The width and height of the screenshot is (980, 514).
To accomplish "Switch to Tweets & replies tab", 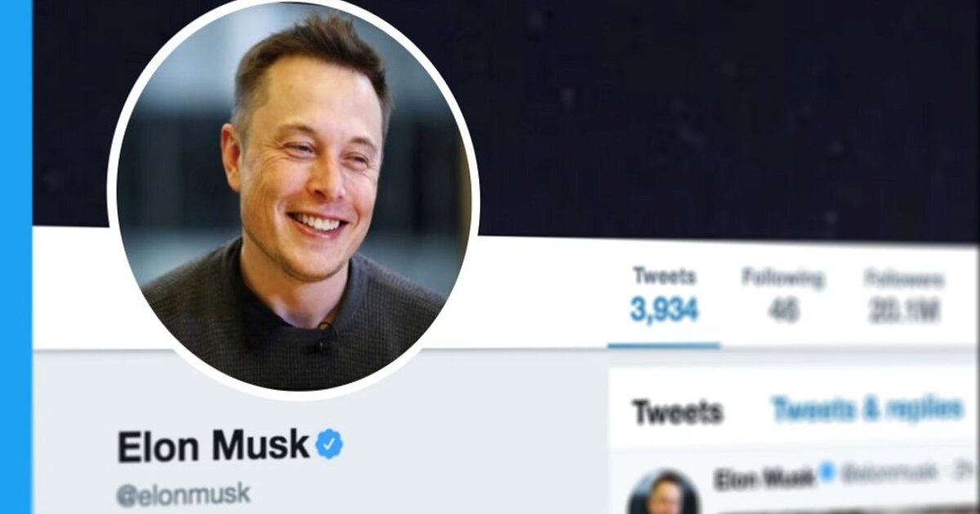I will tap(867, 410).
